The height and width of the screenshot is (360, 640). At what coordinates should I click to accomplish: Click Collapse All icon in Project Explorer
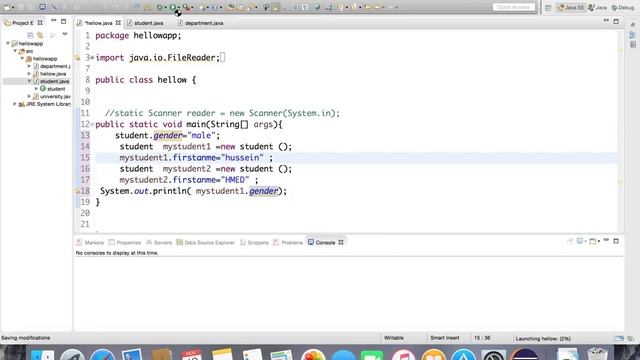pyautogui.click(x=30, y=35)
